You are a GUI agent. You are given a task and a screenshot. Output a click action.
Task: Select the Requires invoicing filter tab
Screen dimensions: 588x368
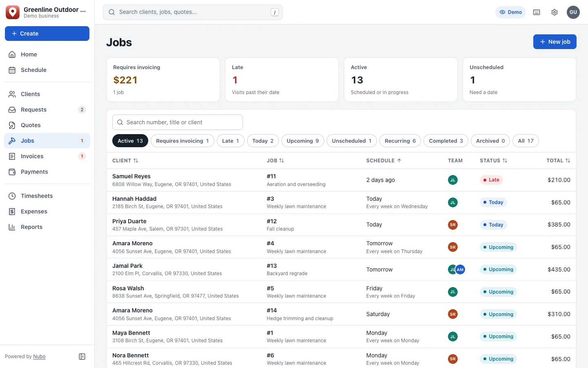(183, 141)
